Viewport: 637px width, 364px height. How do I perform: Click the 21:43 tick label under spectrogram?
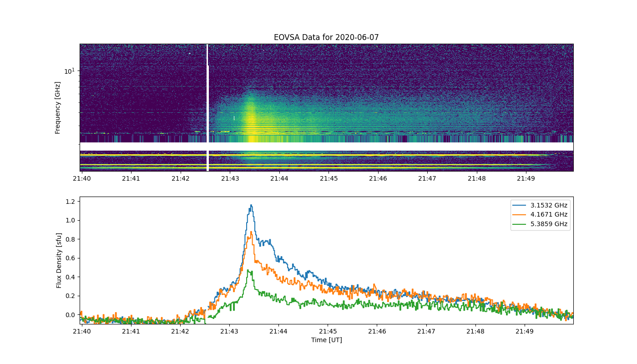coord(229,179)
